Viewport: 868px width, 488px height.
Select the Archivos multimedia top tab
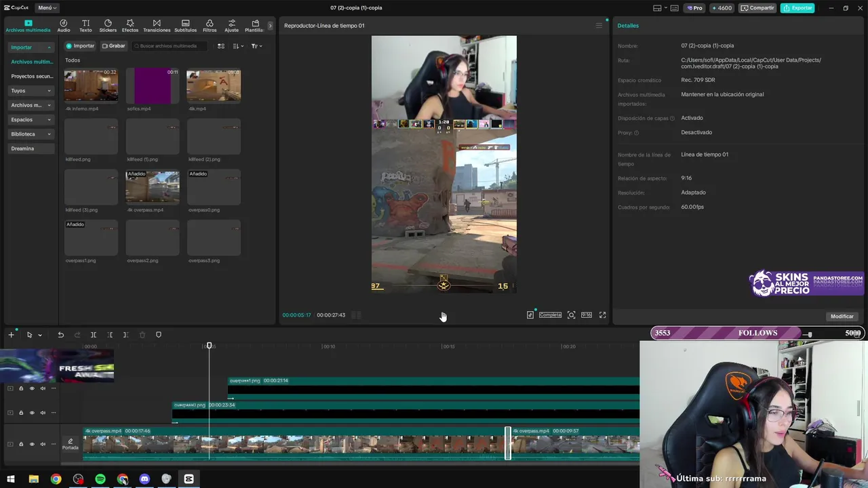[x=28, y=26]
